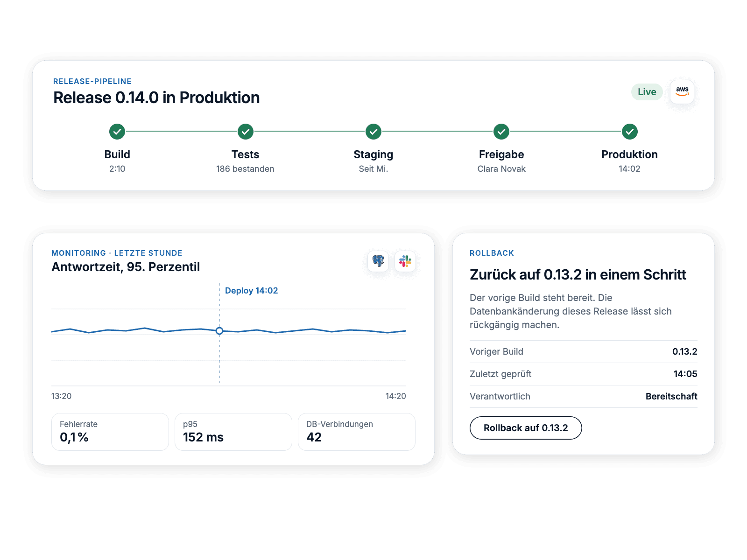The image size is (747, 560).
Task: Click the Staging step checkmark icon
Action: tap(373, 132)
